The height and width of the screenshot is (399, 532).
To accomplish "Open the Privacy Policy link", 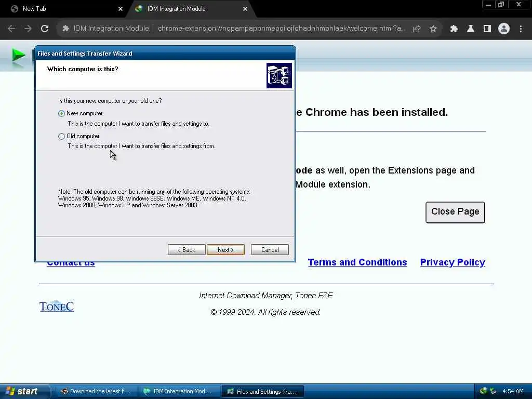I will click(x=453, y=262).
